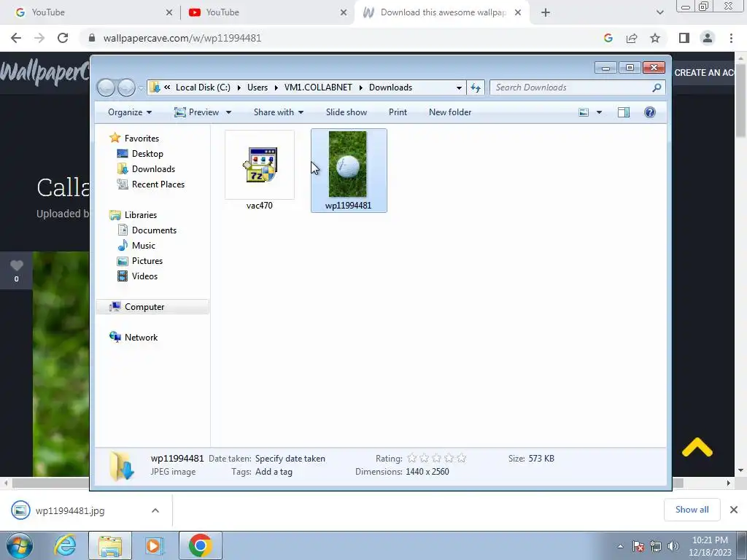The height and width of the screenshot is (560, 747).
Task: Start a Slide show
Action: pos(347,112)
